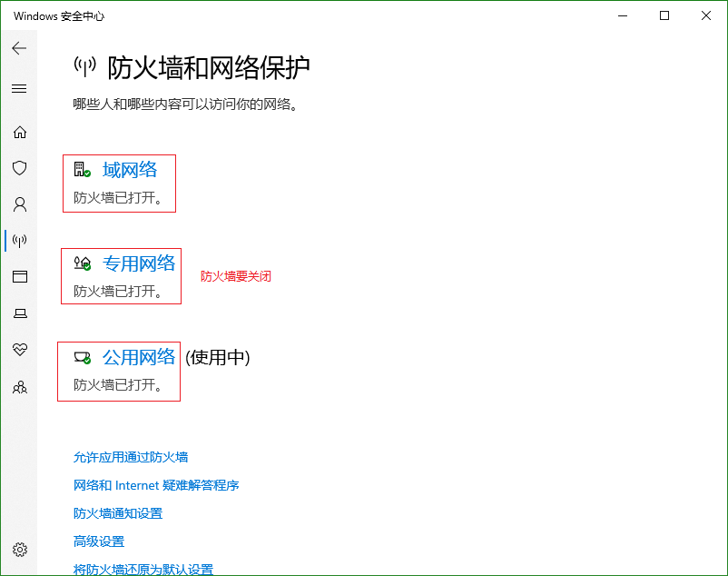The image size is (728, 576).
Task: Click 防火墙已打开 status under 公用网络
Action: 118,384
